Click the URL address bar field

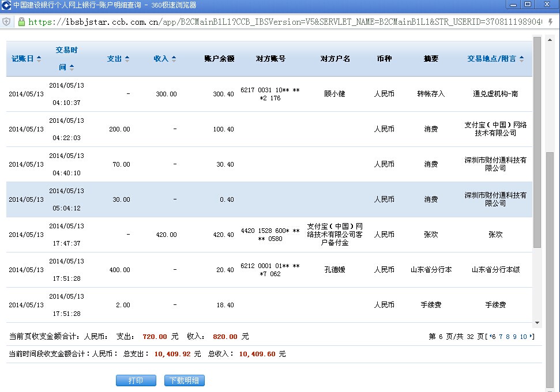(x=283, y=22)
